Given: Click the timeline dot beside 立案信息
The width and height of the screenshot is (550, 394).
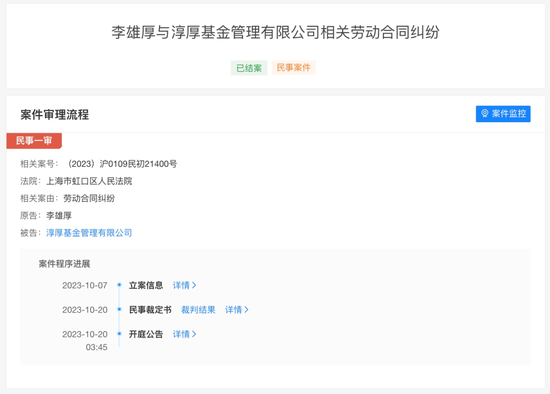Looking at the screenshot, I should pos(119,285).
